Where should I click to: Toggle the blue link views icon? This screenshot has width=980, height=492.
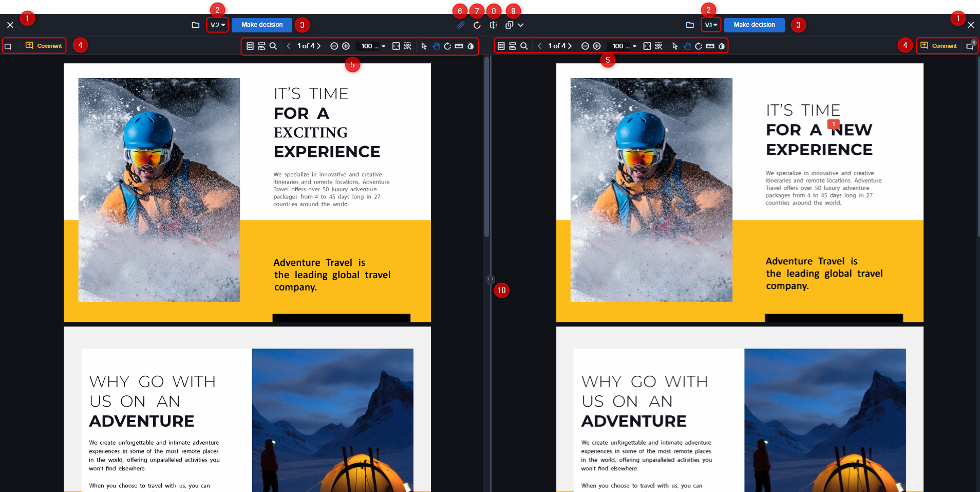461,25
